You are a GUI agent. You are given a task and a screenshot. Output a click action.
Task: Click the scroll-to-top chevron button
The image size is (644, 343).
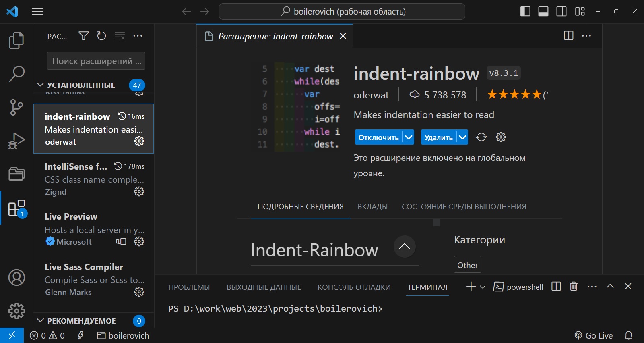[x=405, y=247]
